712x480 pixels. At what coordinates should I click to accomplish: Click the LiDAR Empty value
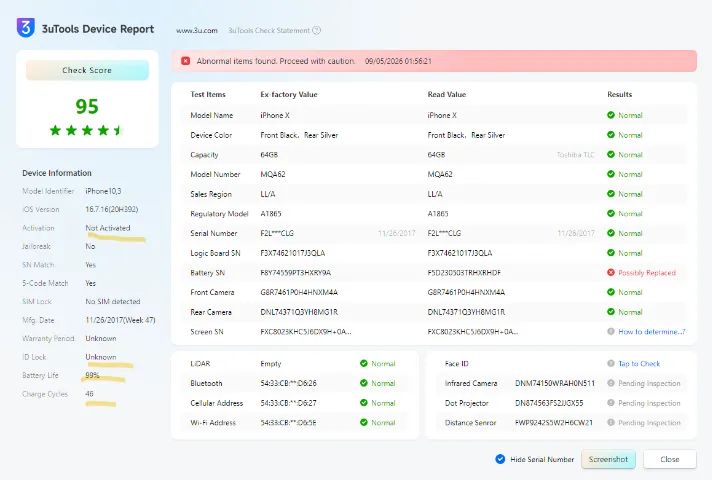pos(271,363)
